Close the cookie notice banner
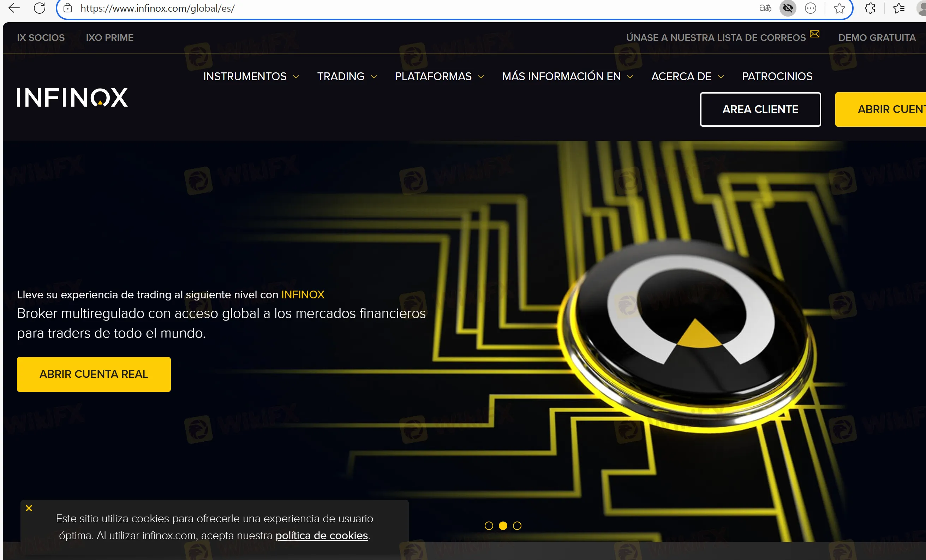Screen dimensions: 926x560 [29, 508]
